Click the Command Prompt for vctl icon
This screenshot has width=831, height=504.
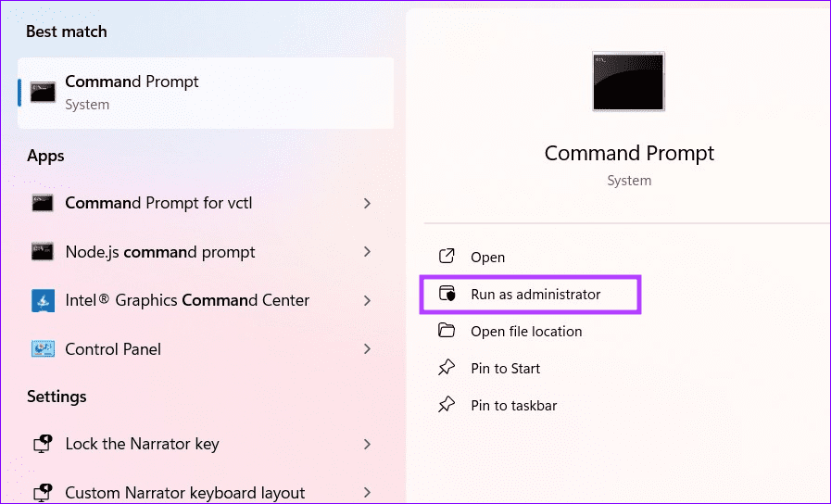pyautogui.click(x=43, y=203)
